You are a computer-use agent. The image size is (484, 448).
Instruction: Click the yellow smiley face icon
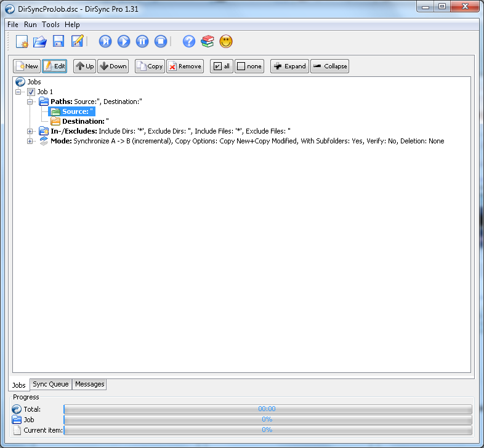[226, 41]
